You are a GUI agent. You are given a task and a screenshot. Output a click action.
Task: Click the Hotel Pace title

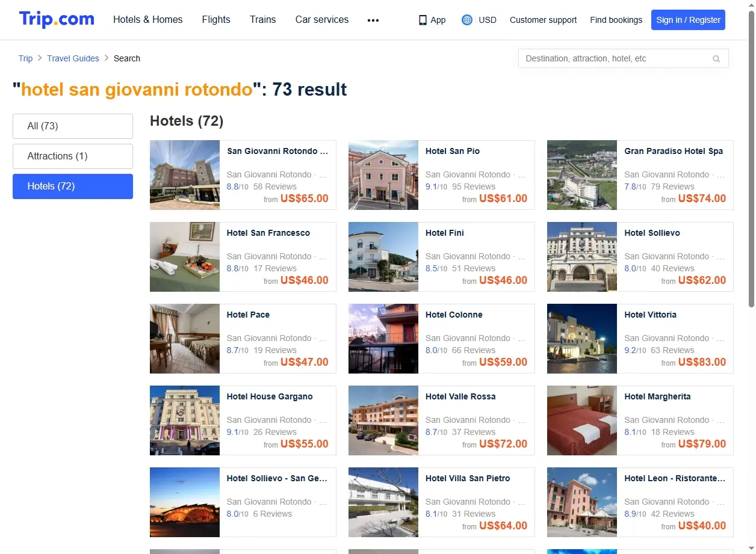[x=248, y=315]
